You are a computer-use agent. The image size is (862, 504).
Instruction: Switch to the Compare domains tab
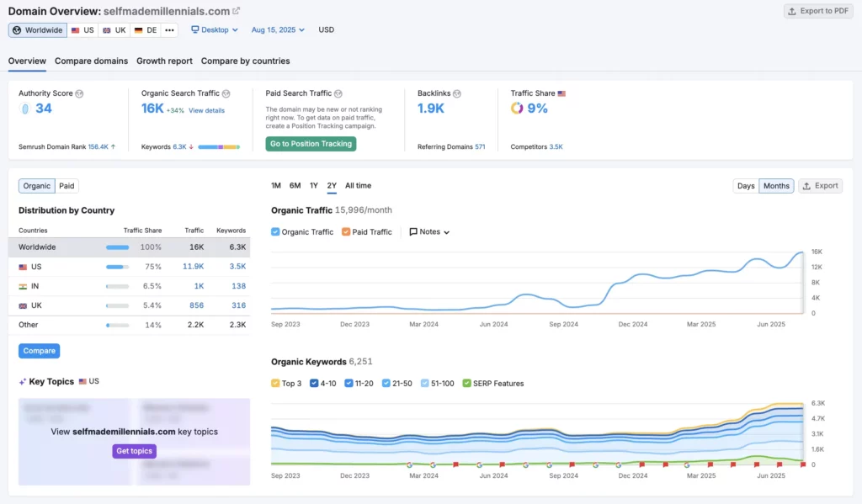(91, 61)
